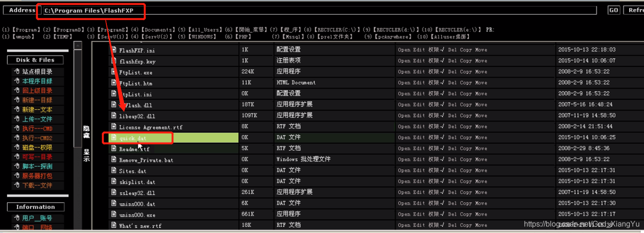Jump to the 【ServU(1)】 shortcut
The width and height of the screenshot is (644, 233).
coord(113,37)
